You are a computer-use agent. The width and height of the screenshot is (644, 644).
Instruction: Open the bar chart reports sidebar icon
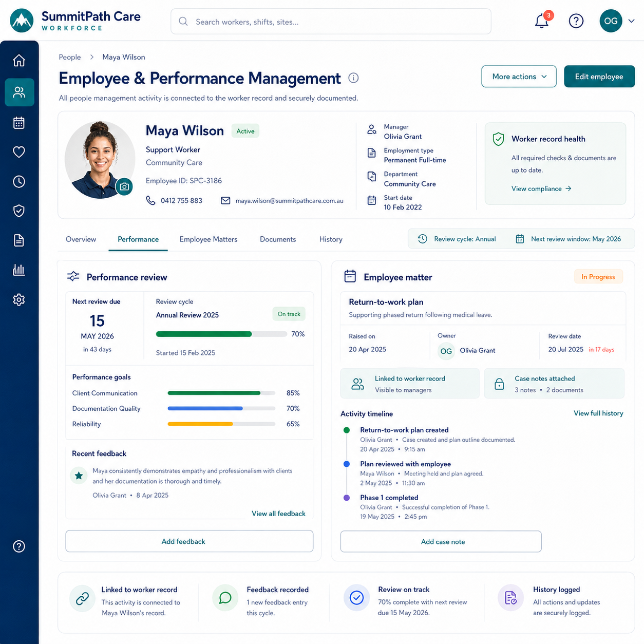(x=19, y=270)
